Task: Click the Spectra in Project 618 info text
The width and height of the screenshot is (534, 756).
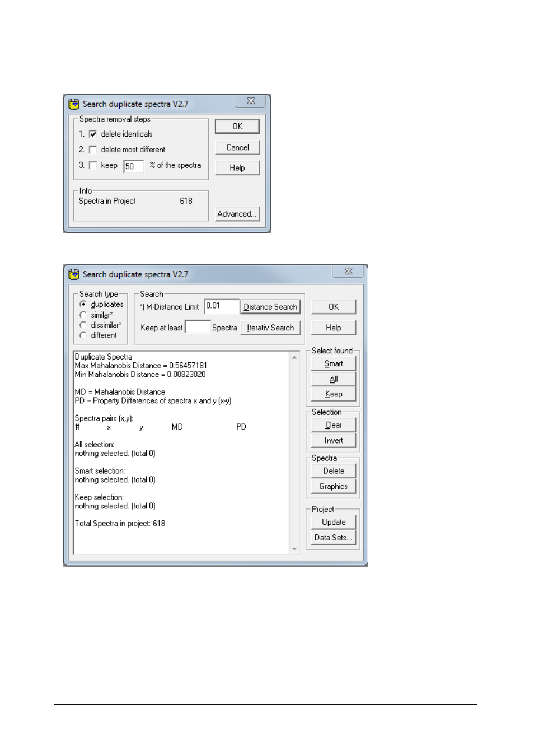Action: pos(135,201)
